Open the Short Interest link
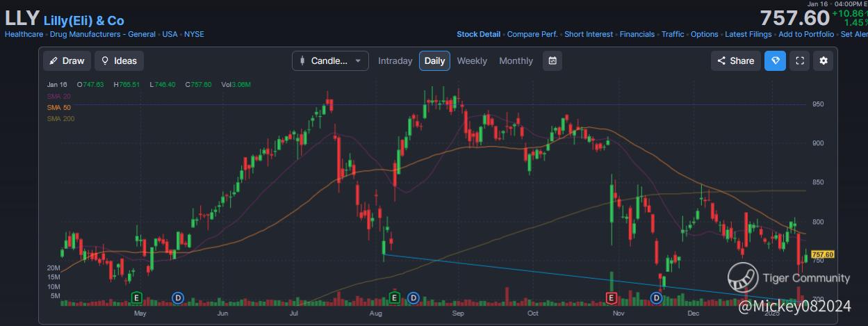Screen dimensions: 868x326 [589, 34]
